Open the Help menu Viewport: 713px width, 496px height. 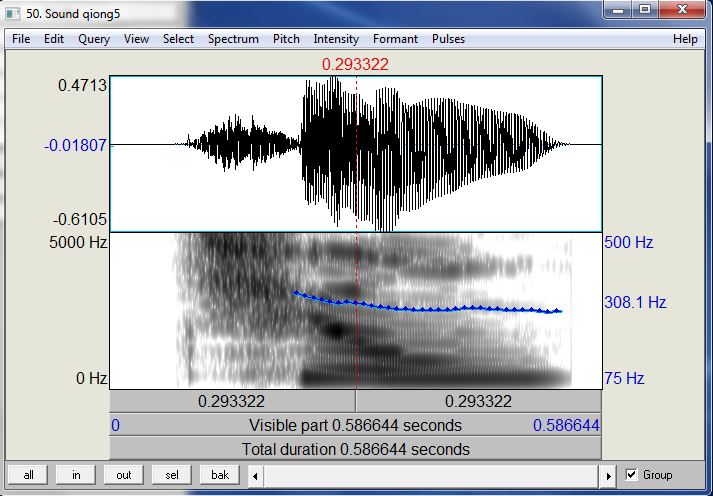(685, 39)
